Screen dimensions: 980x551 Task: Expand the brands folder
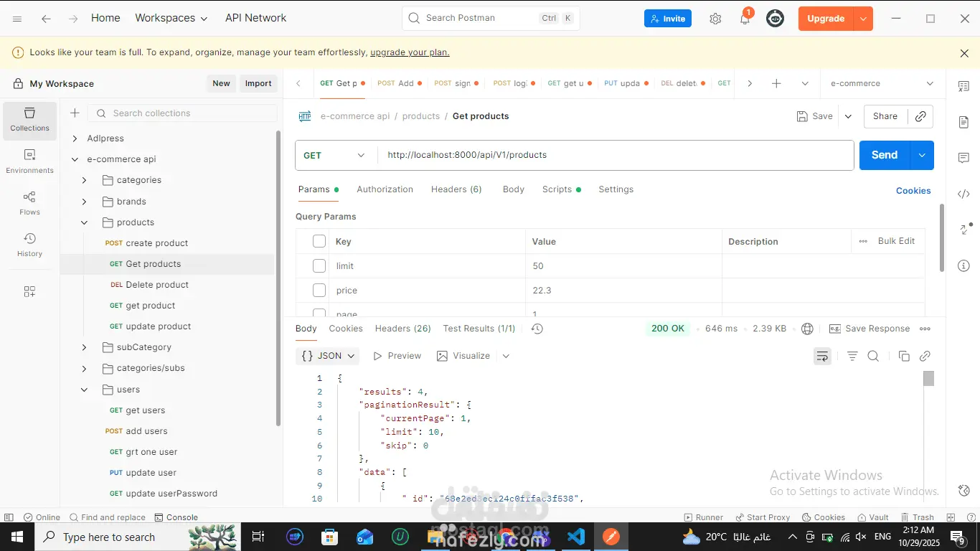click(x=84, y=202)
